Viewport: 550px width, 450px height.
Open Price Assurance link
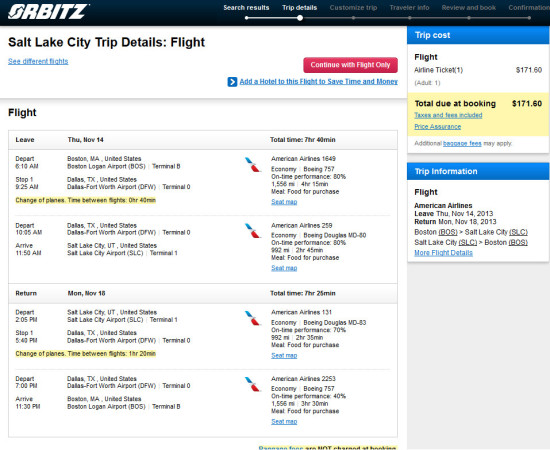click(x=438, y=127)
